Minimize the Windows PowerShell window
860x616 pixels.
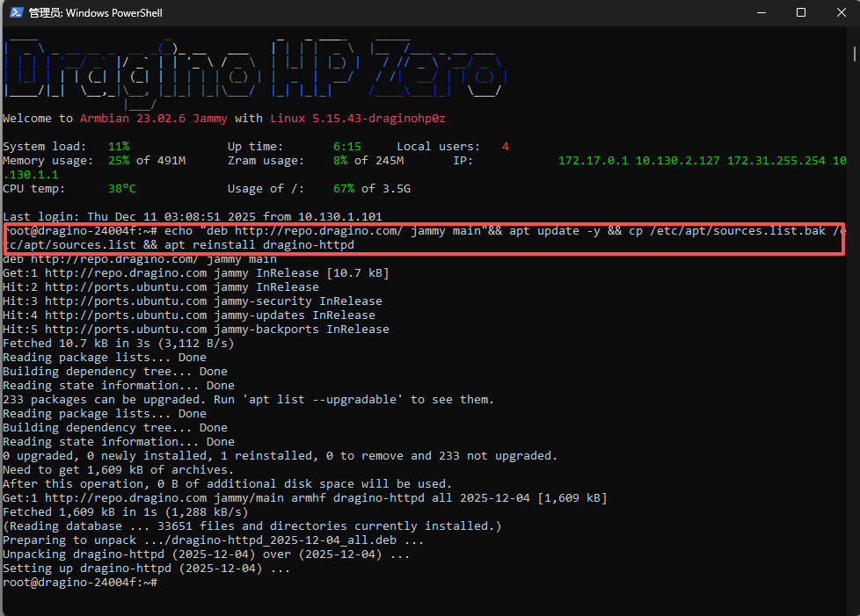coord(762,12)
